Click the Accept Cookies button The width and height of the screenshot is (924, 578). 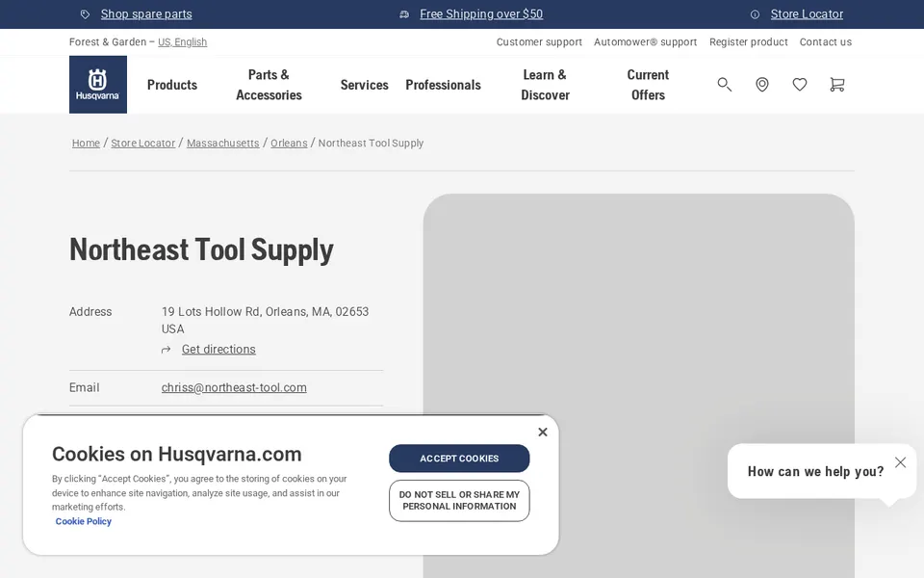click(x=459, y=459)
